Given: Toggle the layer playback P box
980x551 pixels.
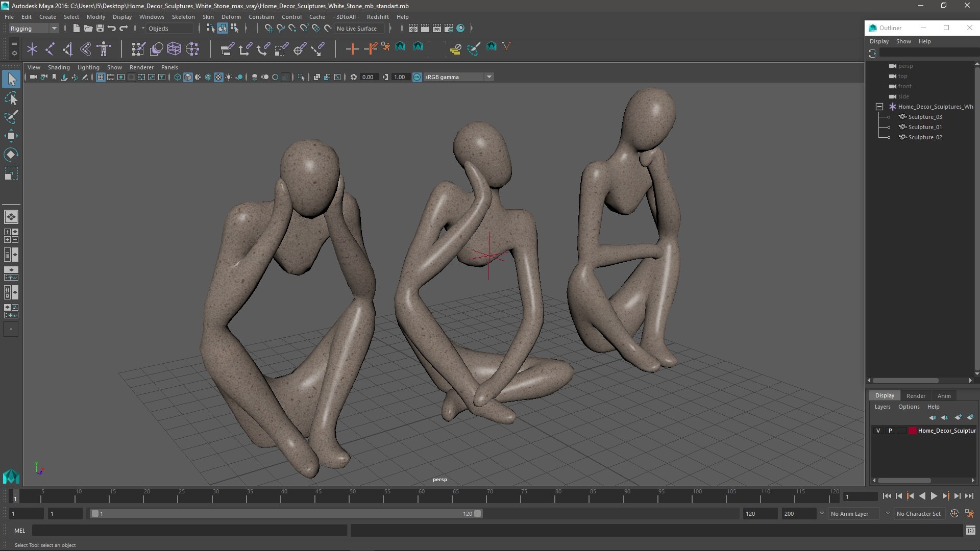Looking at the screenshot, I should [x=890, y=431].
